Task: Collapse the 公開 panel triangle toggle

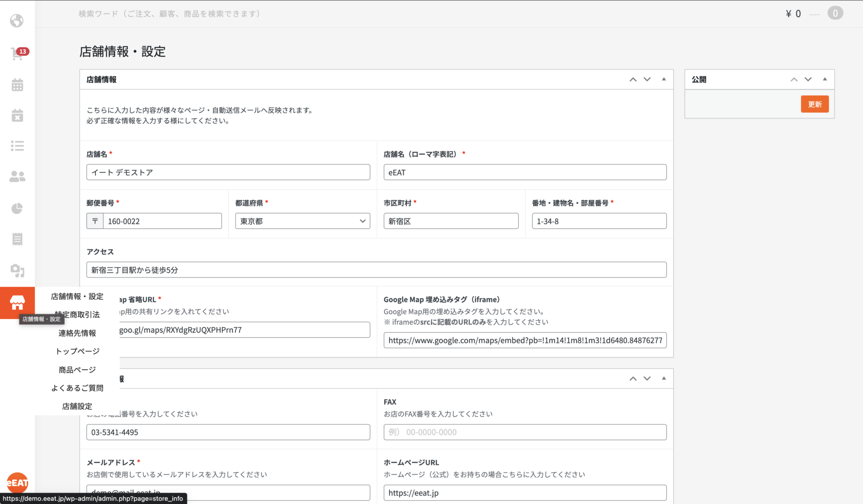Action: click(x=824, y=80)
